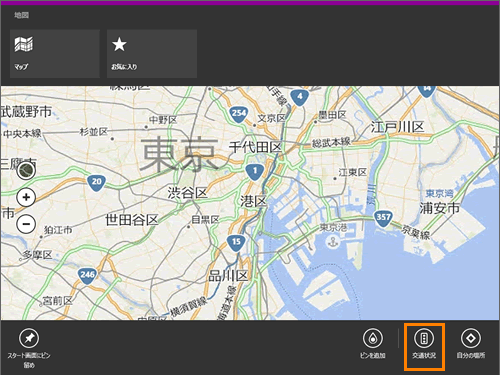Click route 357 highway shield
500x375 pixels.
[383, 218]
